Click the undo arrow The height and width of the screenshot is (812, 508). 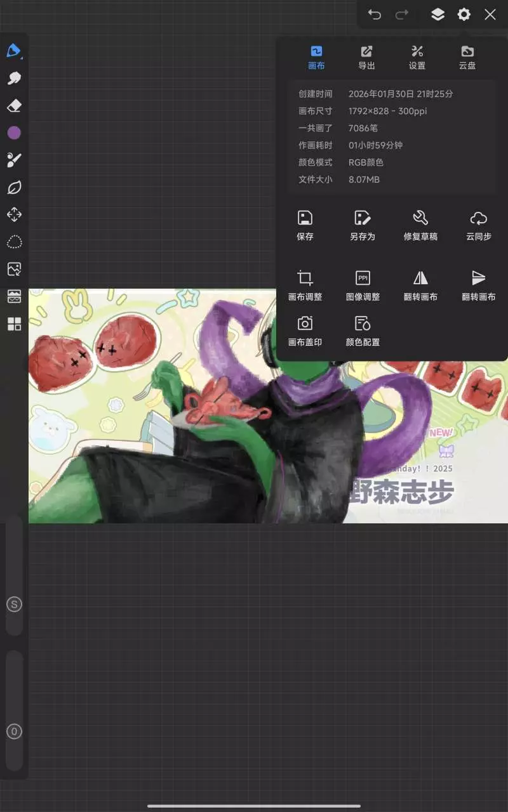pos(375,15)
